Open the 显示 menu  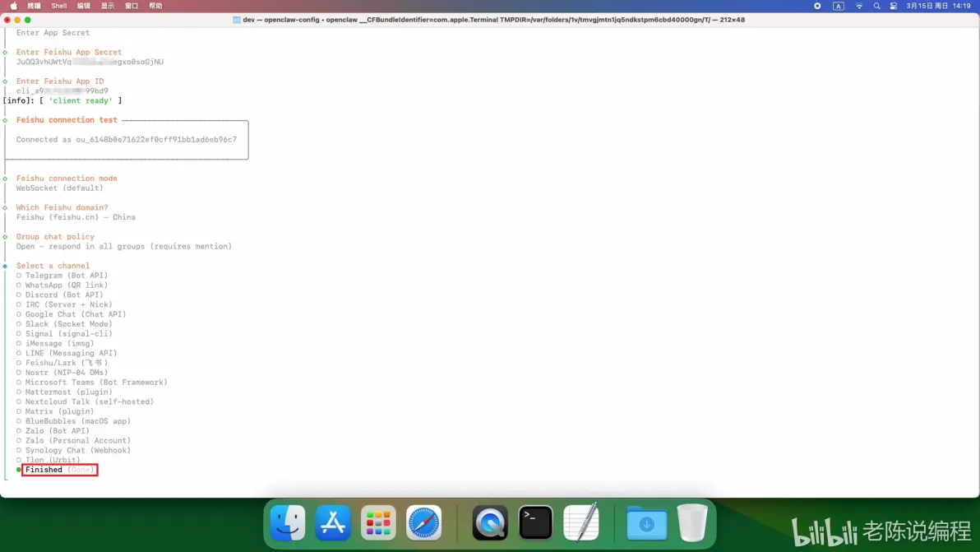coord(108,6)
